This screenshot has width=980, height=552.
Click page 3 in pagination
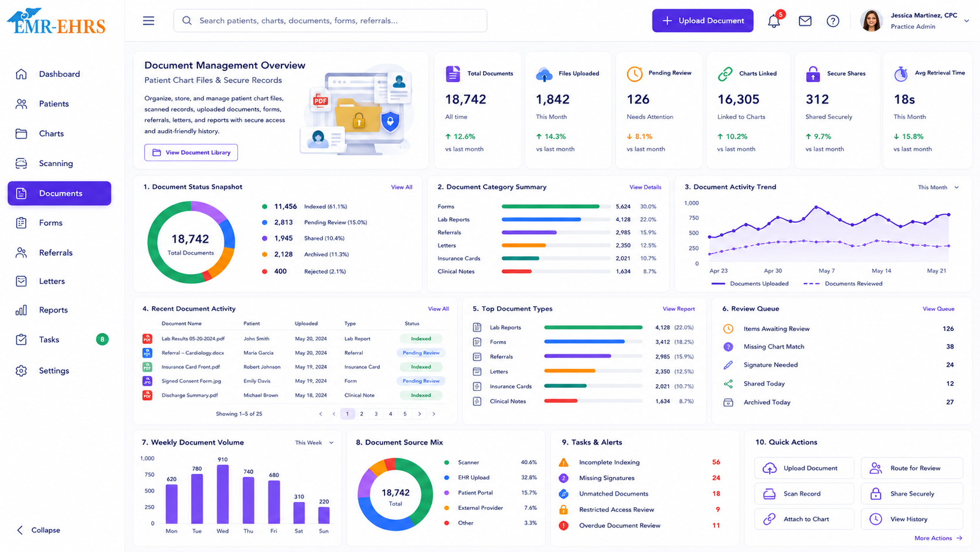(x=376, y=414)
